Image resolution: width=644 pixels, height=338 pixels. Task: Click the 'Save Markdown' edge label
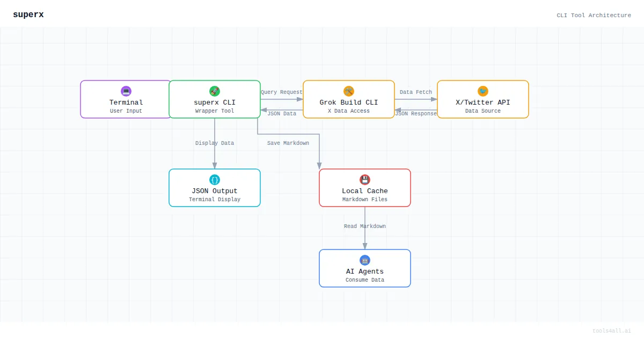click(288, 143)
